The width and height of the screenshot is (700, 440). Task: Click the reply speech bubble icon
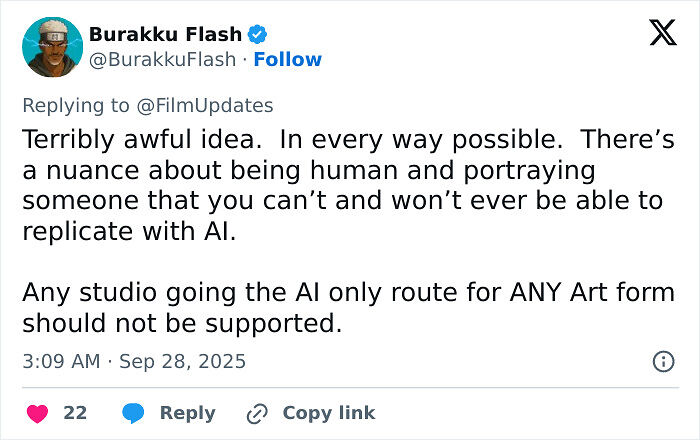click(x=133, y=413)
